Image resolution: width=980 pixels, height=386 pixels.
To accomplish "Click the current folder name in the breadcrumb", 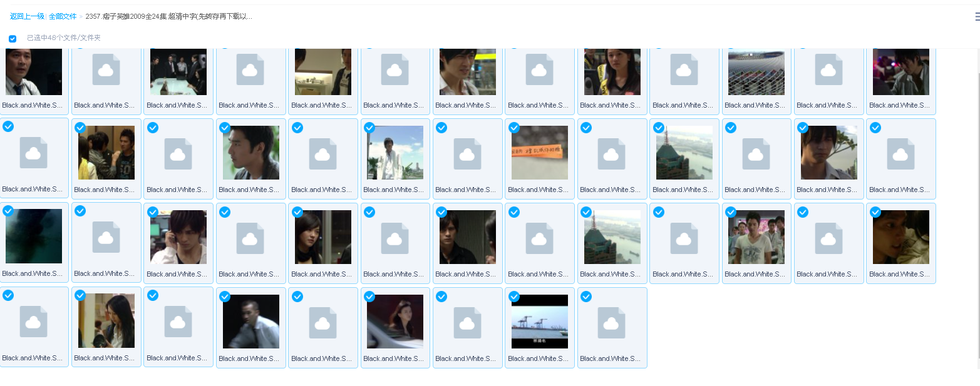I will click(x=169, y=17).
